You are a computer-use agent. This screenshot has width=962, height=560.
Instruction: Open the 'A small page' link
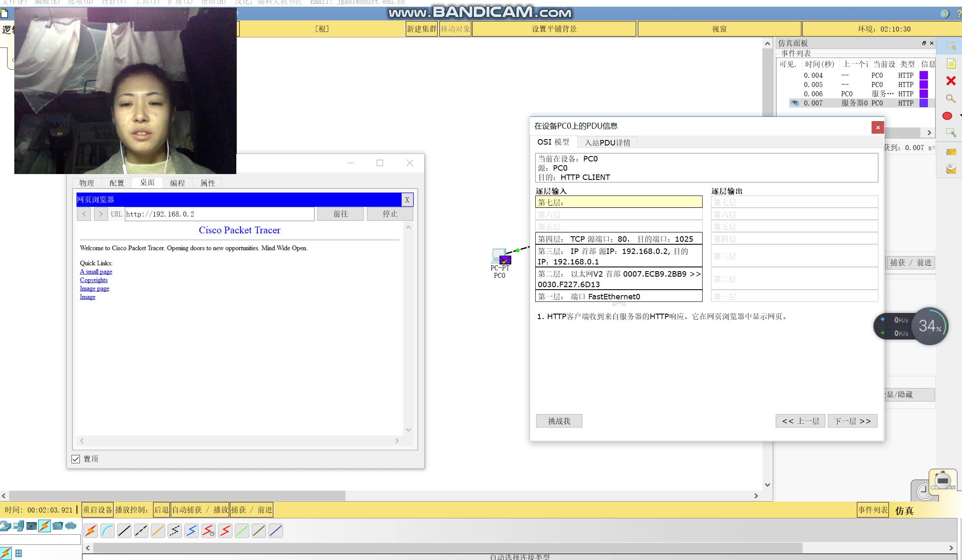pos(96,272)
